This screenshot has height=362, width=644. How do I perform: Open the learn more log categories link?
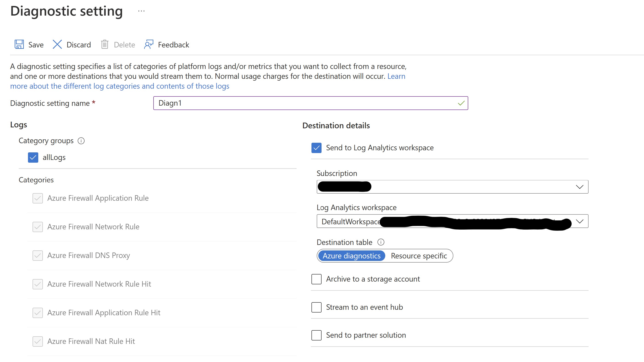pos(119,86)
